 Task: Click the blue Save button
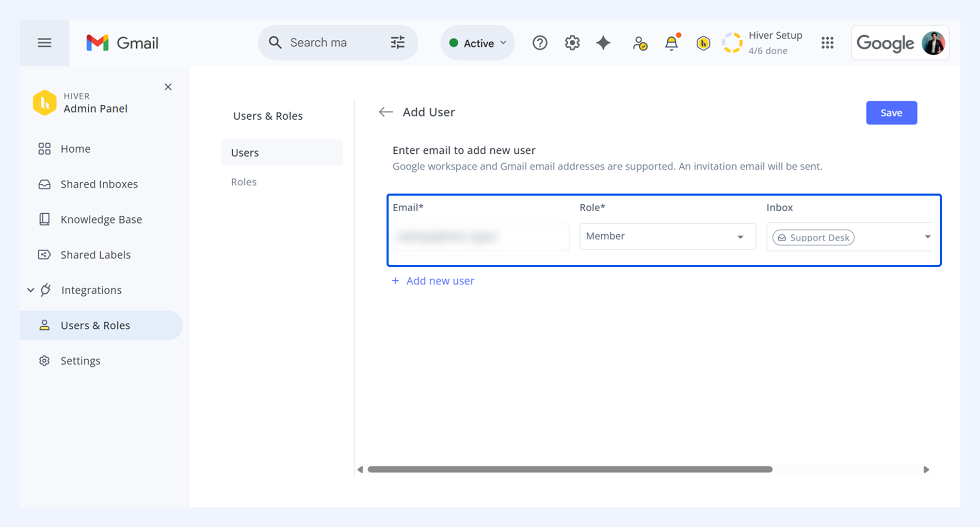[891, 113]
